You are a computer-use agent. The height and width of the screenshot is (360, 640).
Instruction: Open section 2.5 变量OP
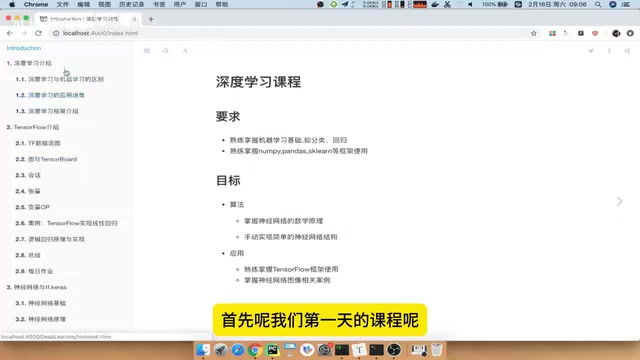[x=32, y=207]
